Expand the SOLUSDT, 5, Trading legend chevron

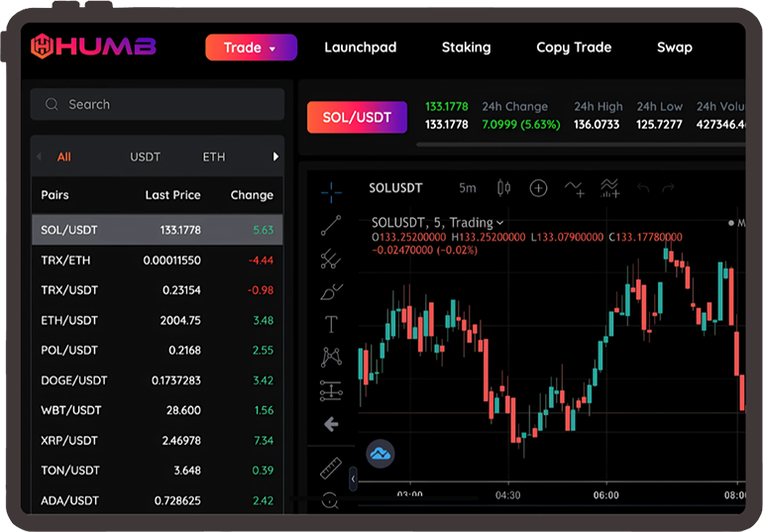tap(500, 223)
